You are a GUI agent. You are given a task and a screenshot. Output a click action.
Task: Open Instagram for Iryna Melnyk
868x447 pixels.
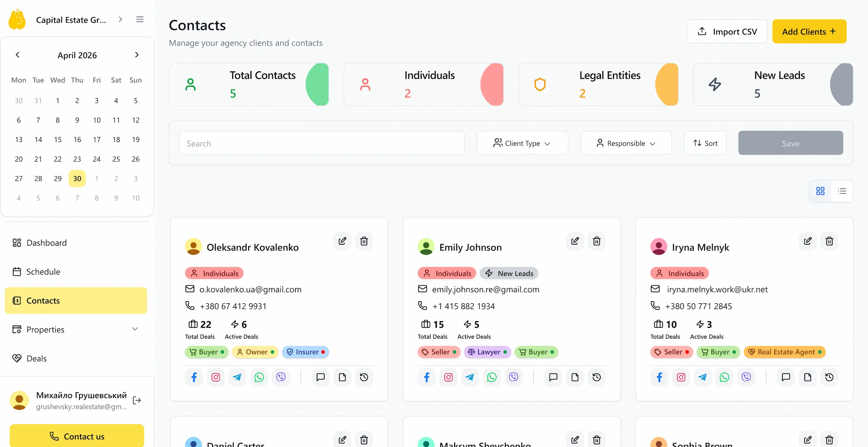click(681, 377)
